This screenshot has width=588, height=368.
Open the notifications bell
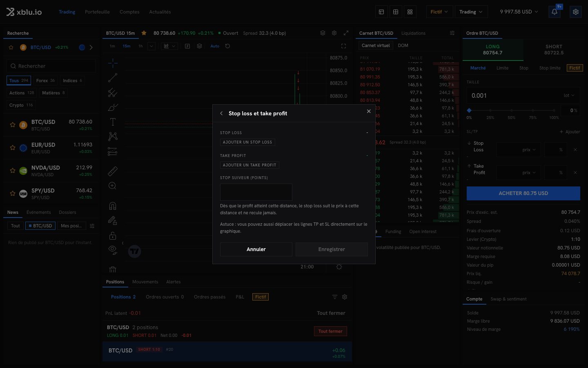pyautogui.click(x=555, y=12)
